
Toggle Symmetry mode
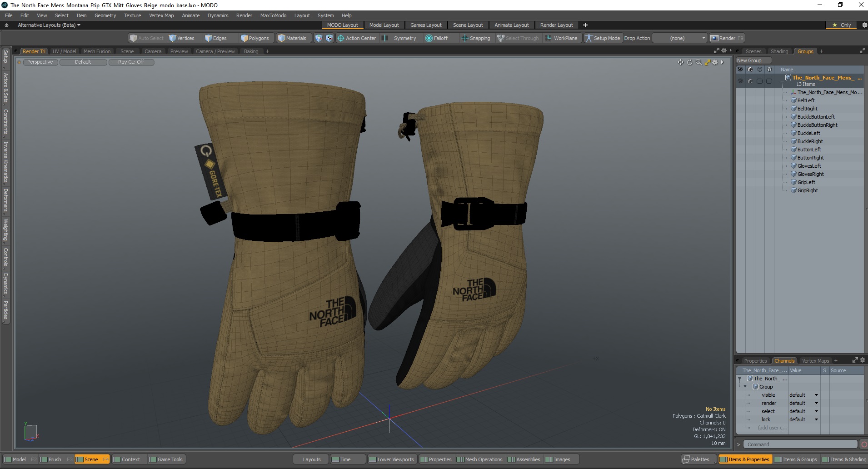pos(400,38)
